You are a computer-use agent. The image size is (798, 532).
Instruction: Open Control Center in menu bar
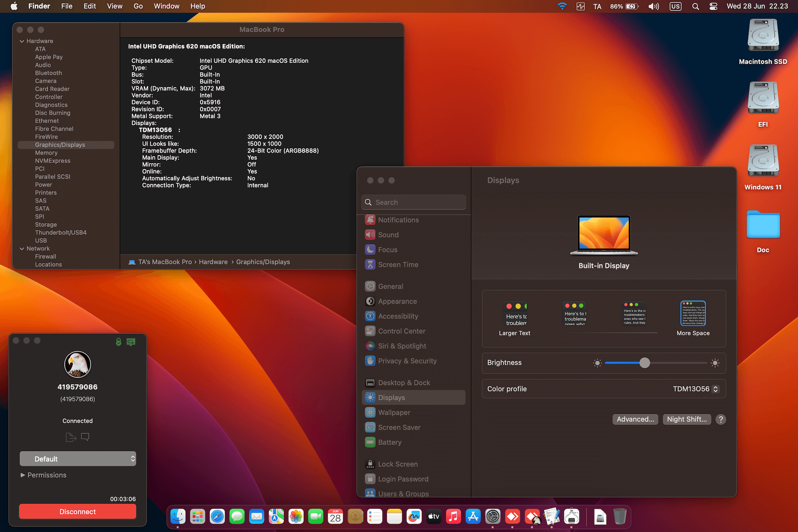[714, 6]
